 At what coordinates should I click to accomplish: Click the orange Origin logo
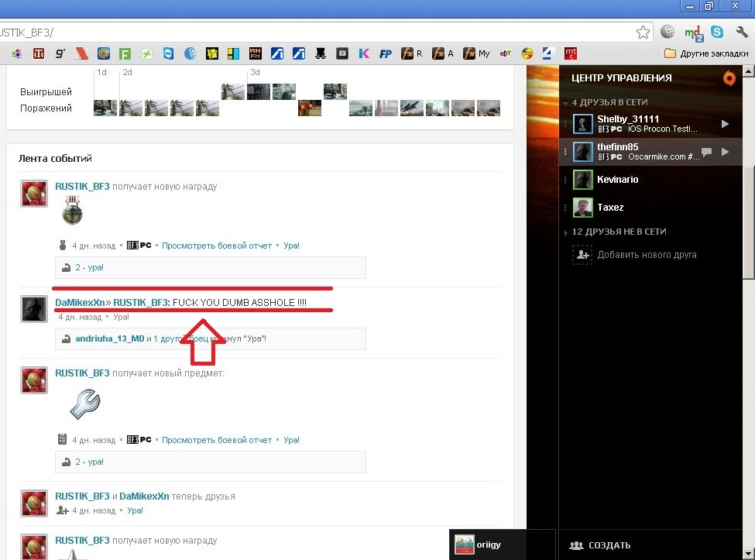click(x=729, y=78)
